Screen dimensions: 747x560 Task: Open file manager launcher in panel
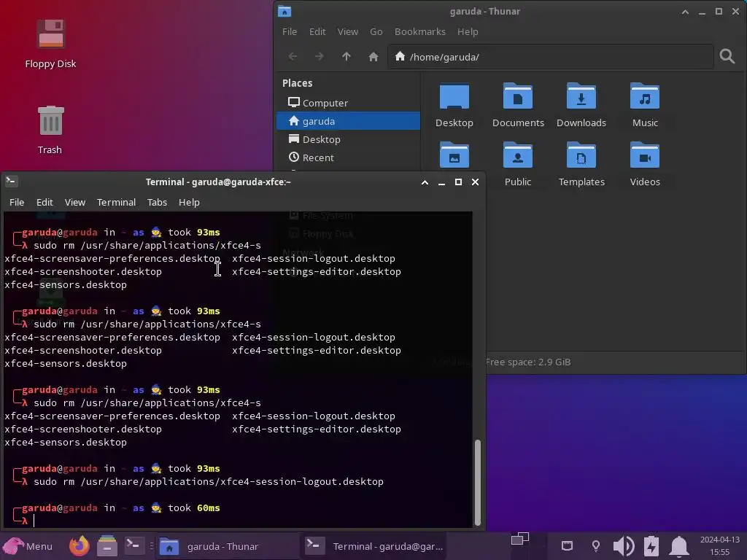coord(107,545)
